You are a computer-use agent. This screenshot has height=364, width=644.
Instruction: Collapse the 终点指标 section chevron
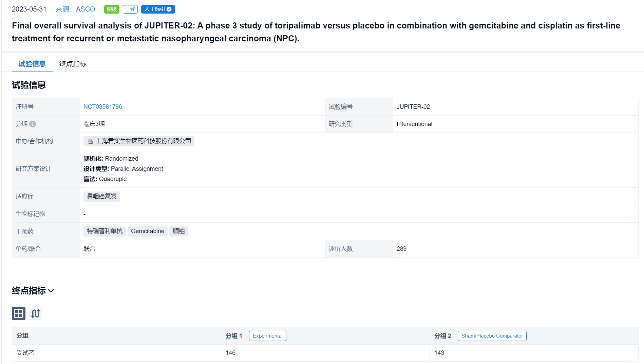(x=51, y=291)
